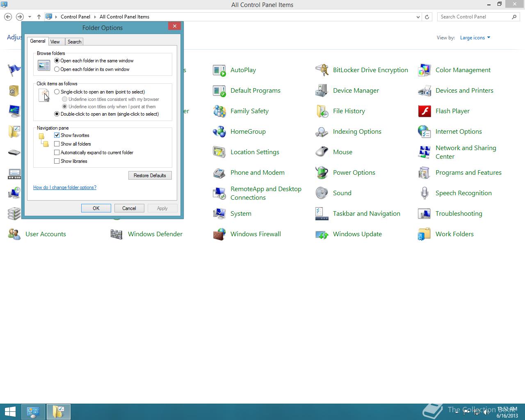
Task: Open the Speech Recognition microphone icon
Action: pyautogui.click(x=425, y=193)
